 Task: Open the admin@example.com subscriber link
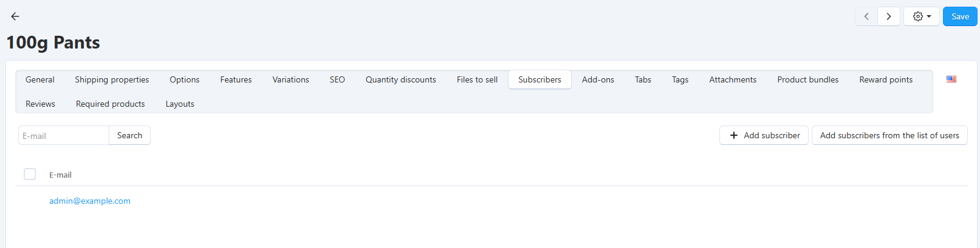pyautogui.click(x=90, y=201)
